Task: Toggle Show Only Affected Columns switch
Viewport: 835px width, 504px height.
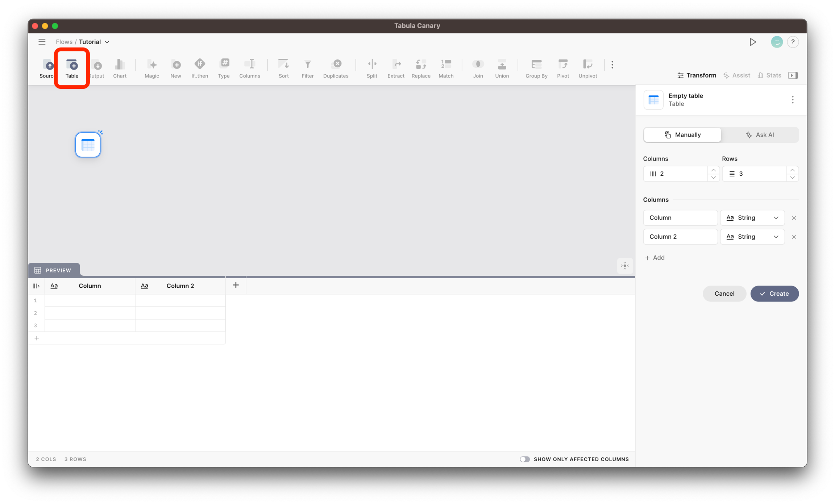Action: tap(524, 459)
